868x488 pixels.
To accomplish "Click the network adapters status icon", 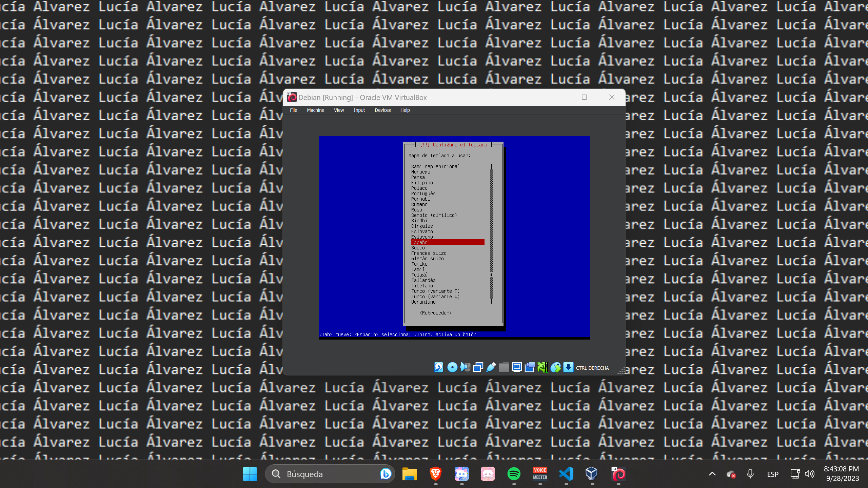I will [478, 367].
